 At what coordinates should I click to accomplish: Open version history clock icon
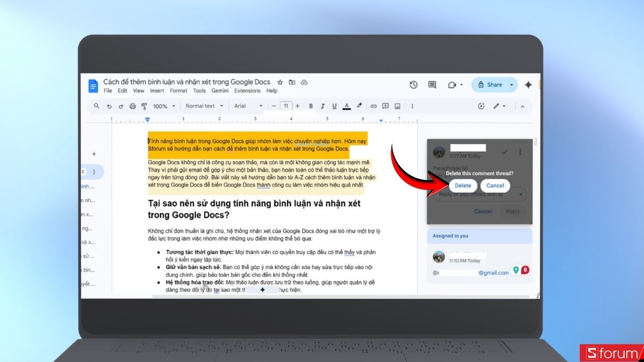(x=413, y=85)
